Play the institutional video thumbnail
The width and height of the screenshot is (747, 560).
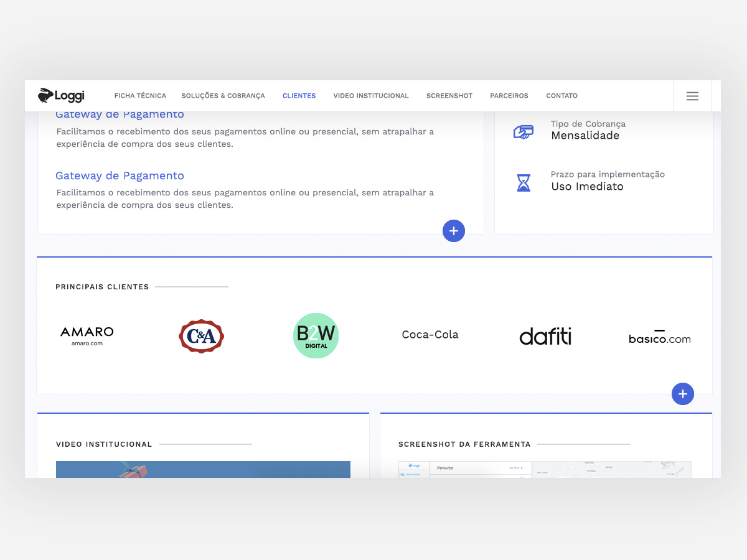point(203,469)
